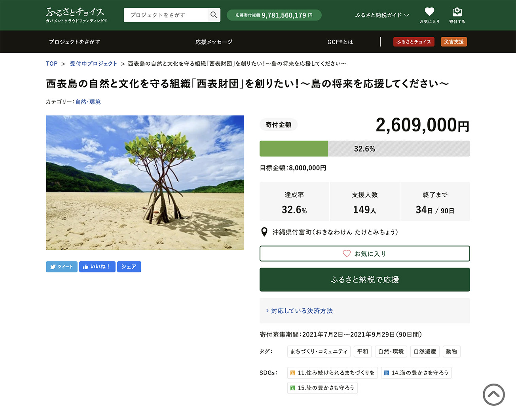This screenshot has height=420, width=516.
Task: Click the SDG 14 icon in 海の豊かさを守ろう tag
Action: 387,373
